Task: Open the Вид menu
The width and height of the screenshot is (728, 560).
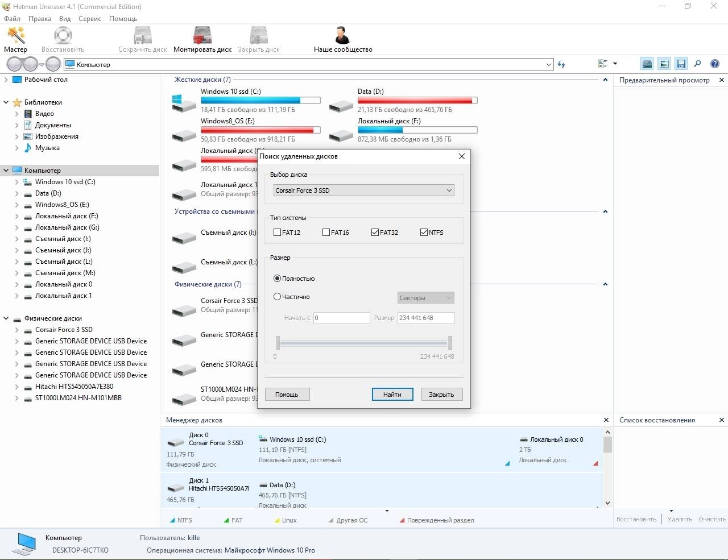Action: click(x=65, y=19)
